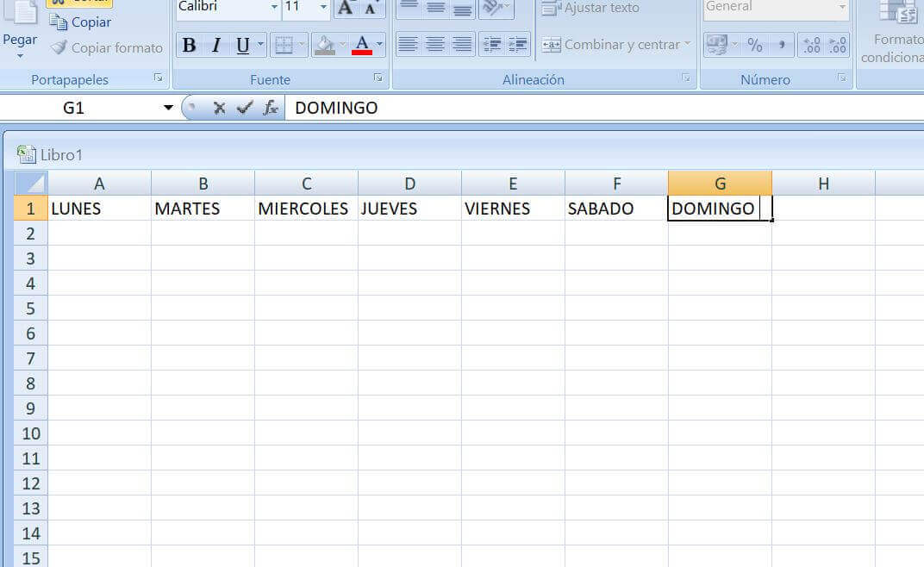
Task: Select column A header
Action: click(x=99, y=184)
